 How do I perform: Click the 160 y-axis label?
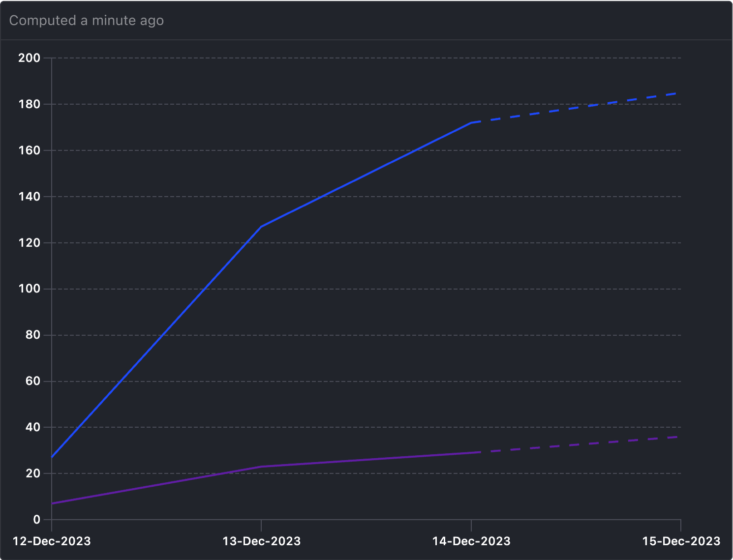(30, 150)
